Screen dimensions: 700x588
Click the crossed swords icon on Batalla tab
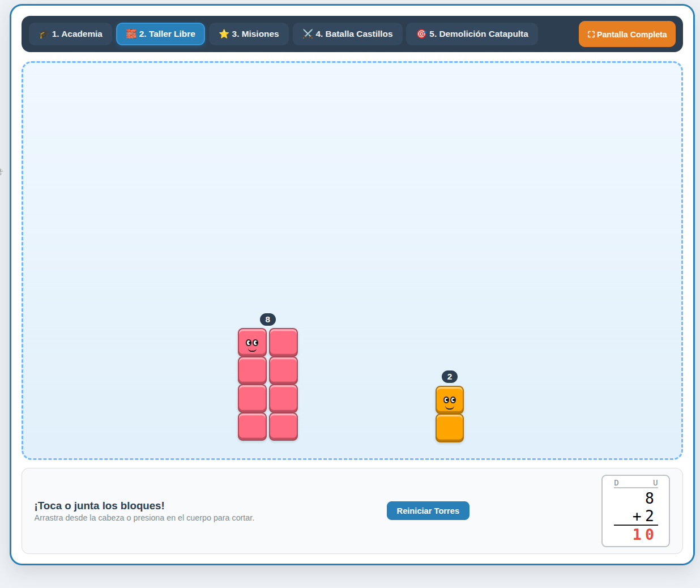tap(308, 34)
